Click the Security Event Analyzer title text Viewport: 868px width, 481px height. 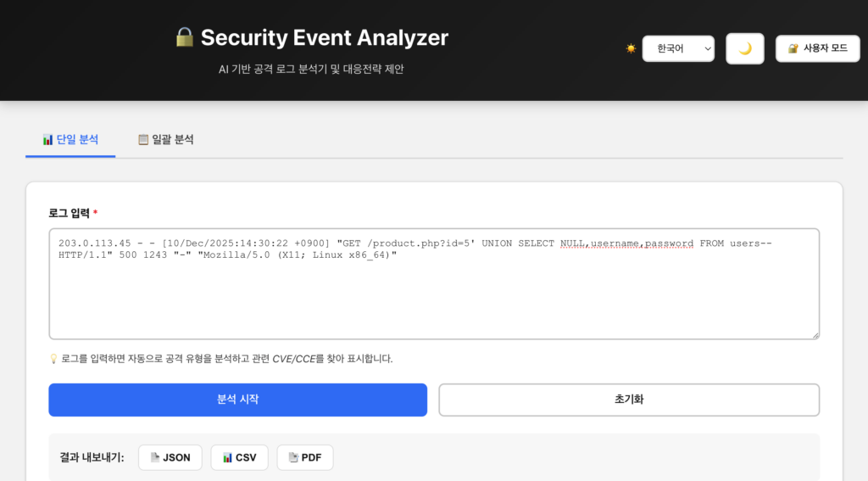324,37
